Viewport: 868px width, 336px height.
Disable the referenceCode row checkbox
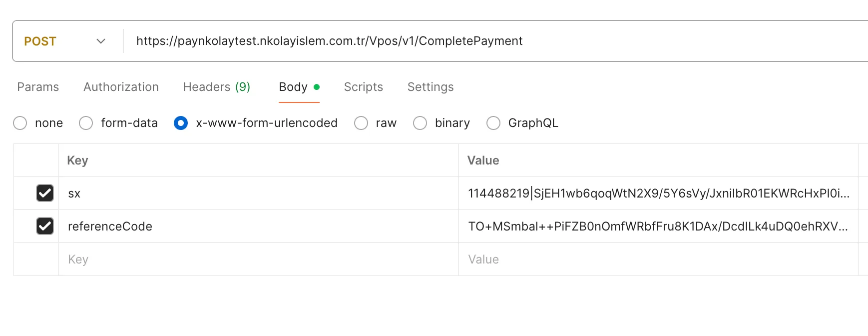coord(45,226)
